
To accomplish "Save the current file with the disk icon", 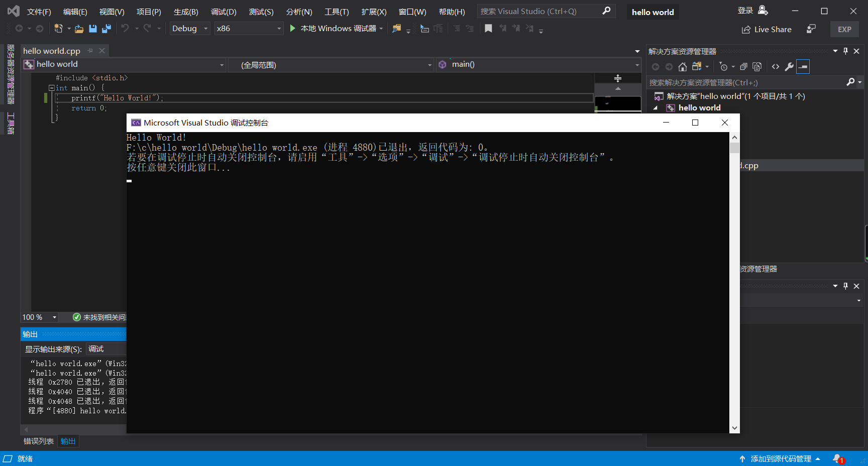I will click(93, 29).
